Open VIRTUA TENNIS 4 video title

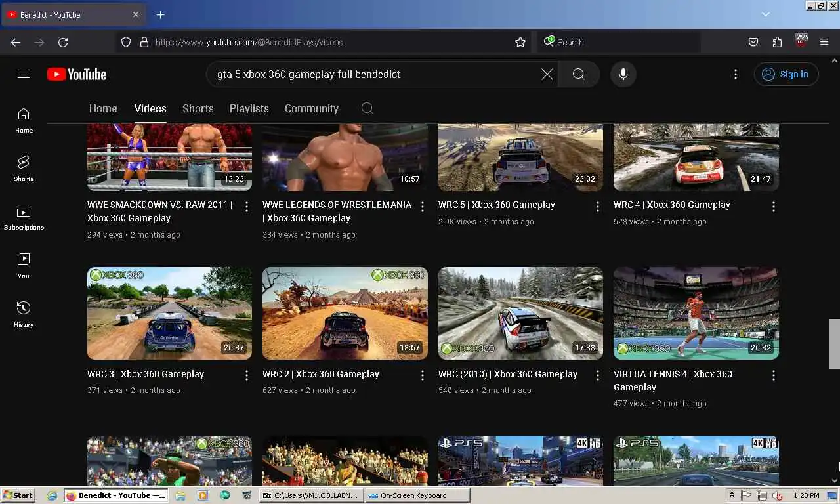673,381
